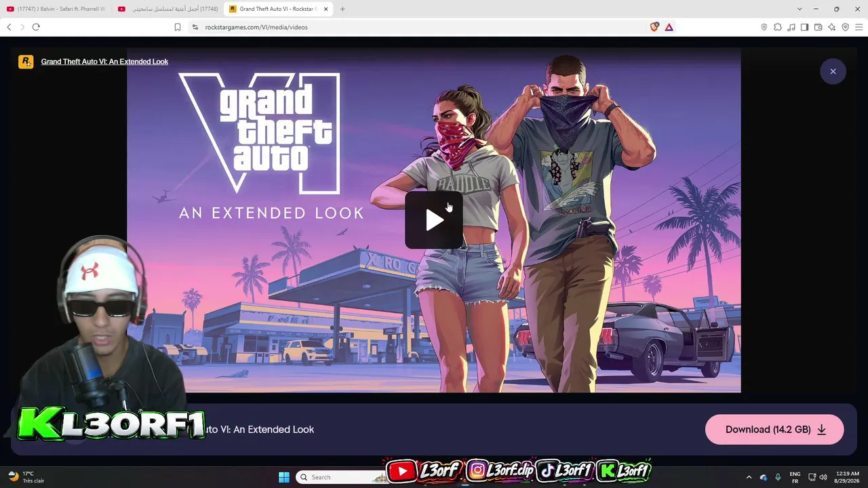
Task: Close the video overlay with the X button
Action: pyautogui.click(x=833, y=71)
